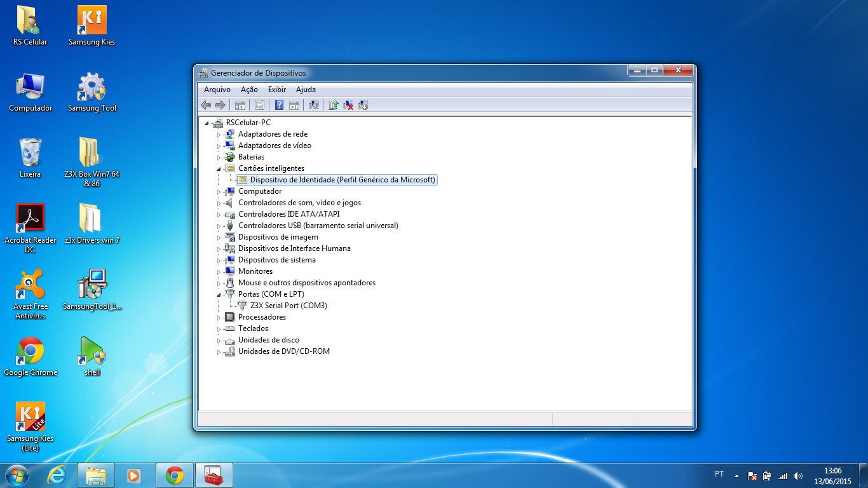The width and height of the screenshot is (868, 488).
Task: Select the Teclados label
Action: click(x=253, y=329)
